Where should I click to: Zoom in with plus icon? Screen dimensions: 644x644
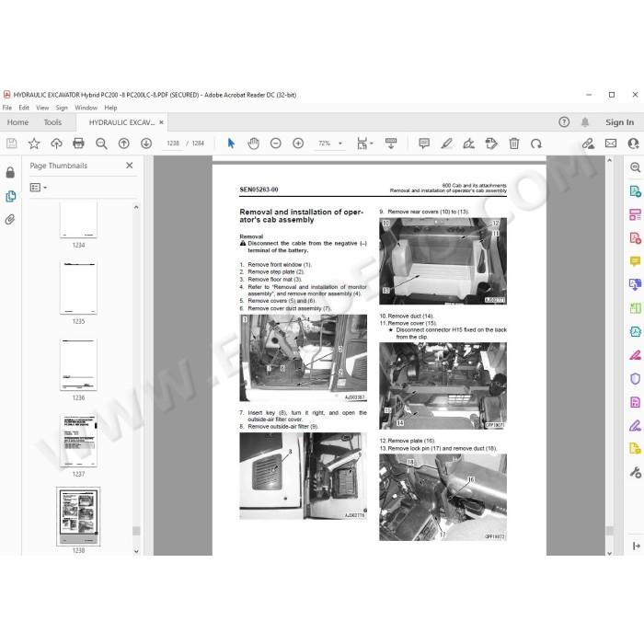tap(298, 144)
